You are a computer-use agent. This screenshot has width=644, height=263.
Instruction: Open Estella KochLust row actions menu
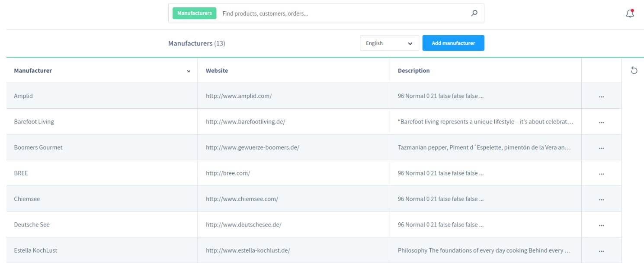point(601,251)
